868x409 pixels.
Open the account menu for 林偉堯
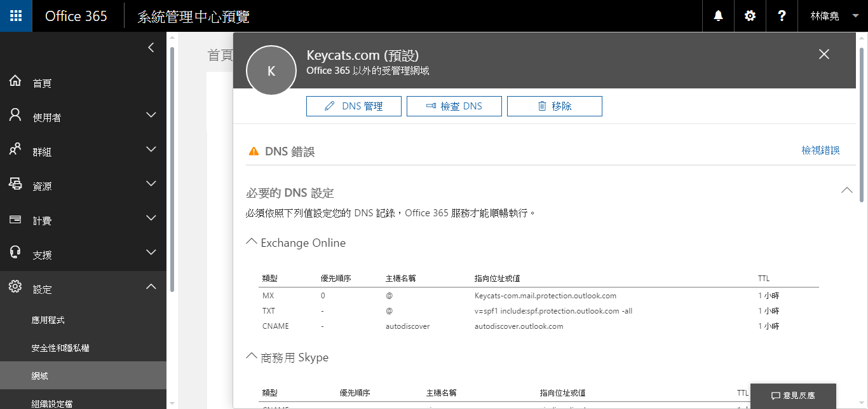(x=833, y=16)
